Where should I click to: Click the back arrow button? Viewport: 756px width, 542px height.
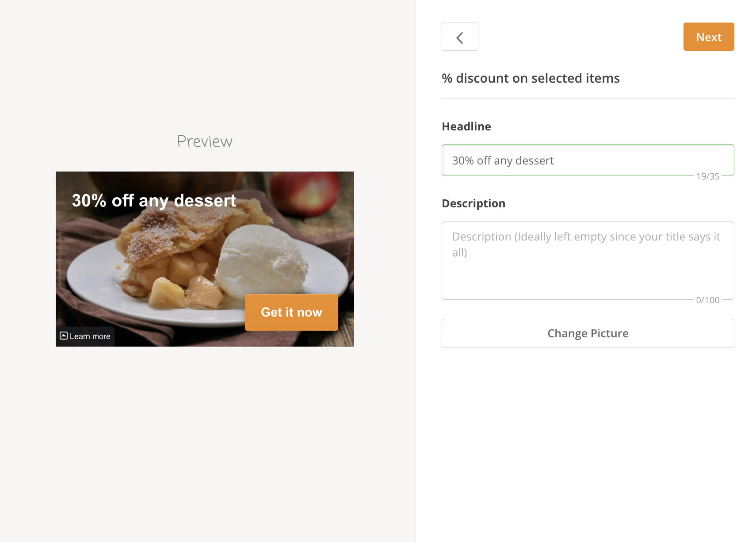tap(460, 37)
